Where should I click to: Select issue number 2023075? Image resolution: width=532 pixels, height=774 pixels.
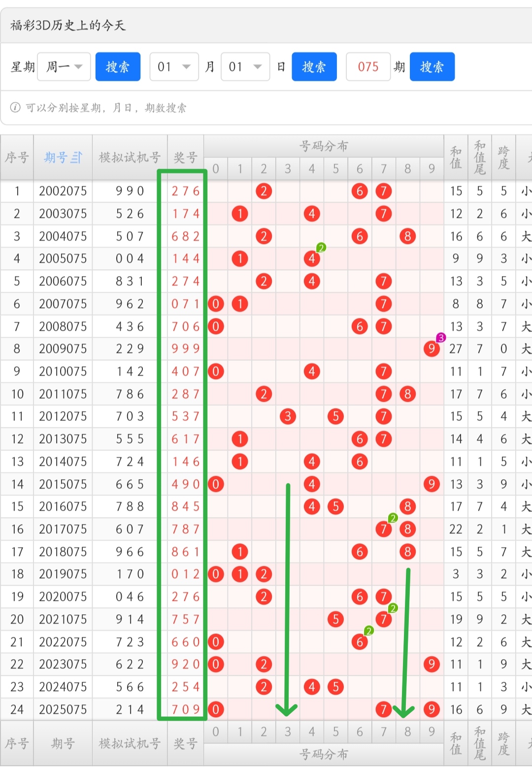pos(63,664)
